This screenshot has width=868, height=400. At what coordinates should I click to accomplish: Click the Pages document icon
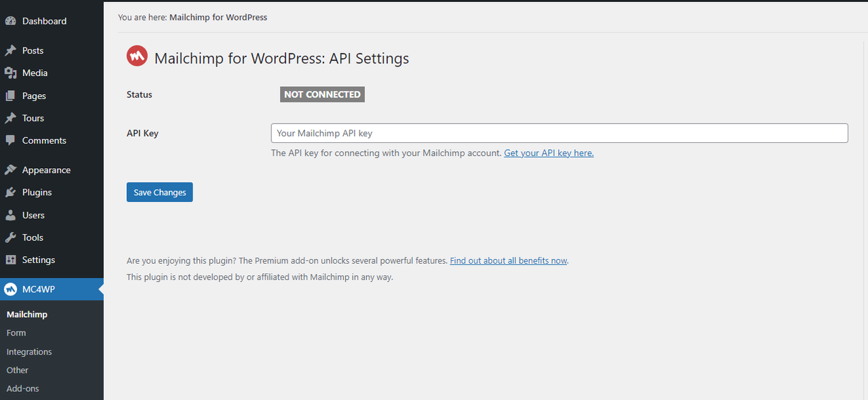[10, 96]
